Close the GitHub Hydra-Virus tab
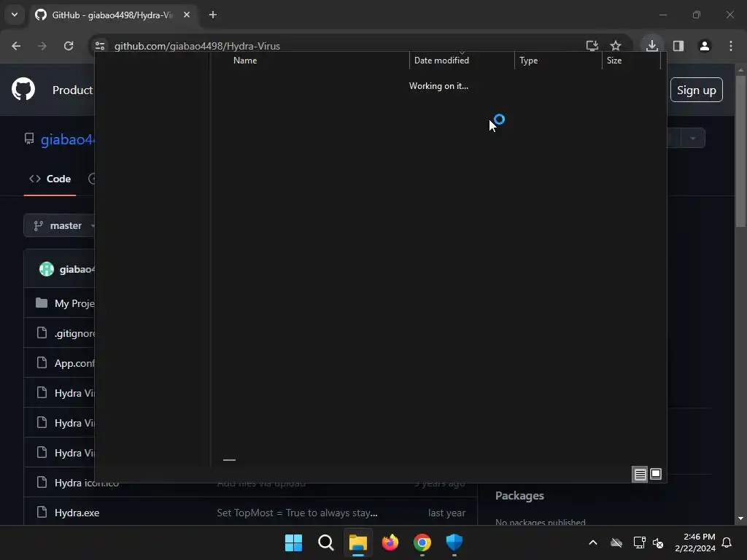 click(187, 15)
